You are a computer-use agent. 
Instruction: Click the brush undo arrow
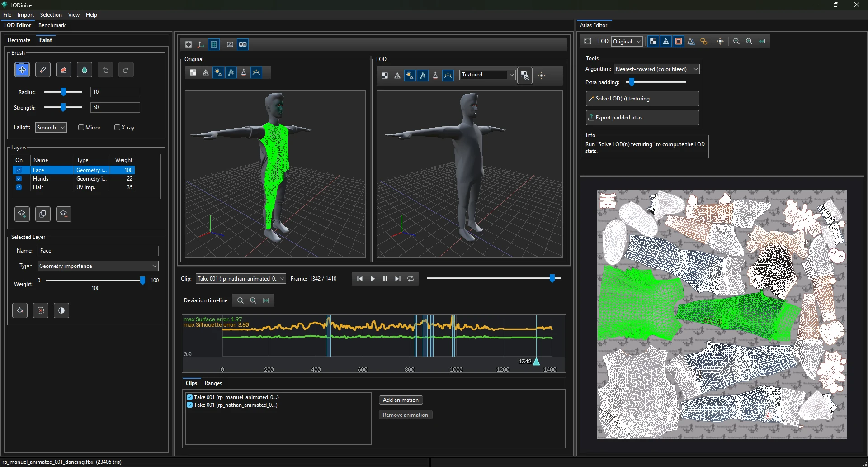pyautogui.click(x=105, y=70)
